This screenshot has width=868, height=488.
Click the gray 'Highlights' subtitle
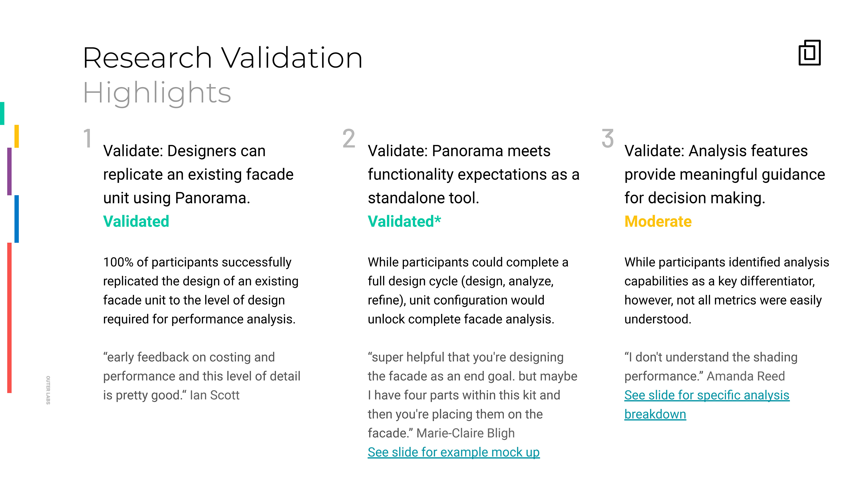point(157,93)
